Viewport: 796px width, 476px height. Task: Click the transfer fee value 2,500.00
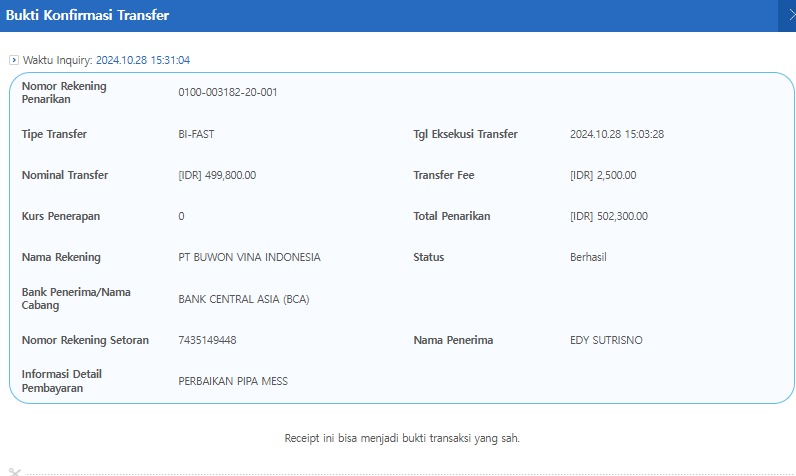coord(602,175)
